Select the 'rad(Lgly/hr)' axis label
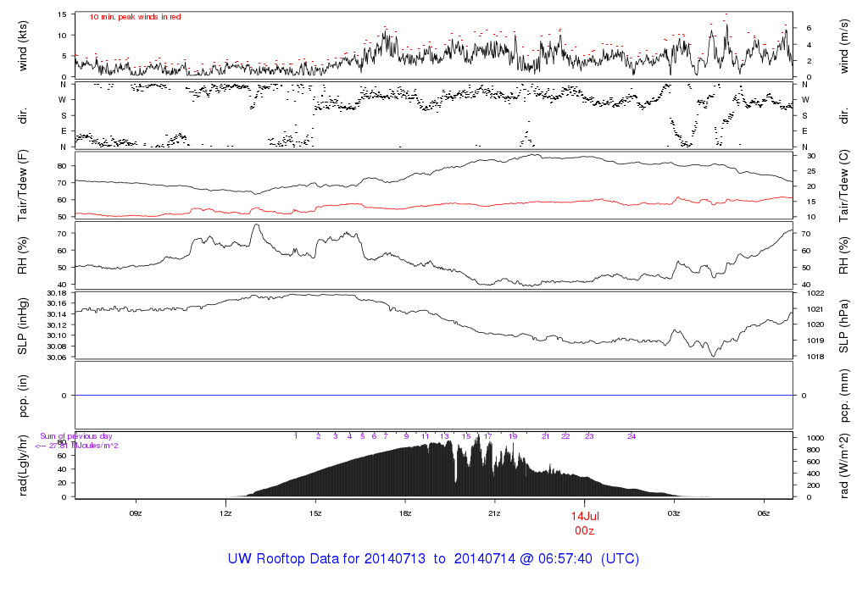Image resolution: width=868 pixels, height=593 pixels. point(23,465)
